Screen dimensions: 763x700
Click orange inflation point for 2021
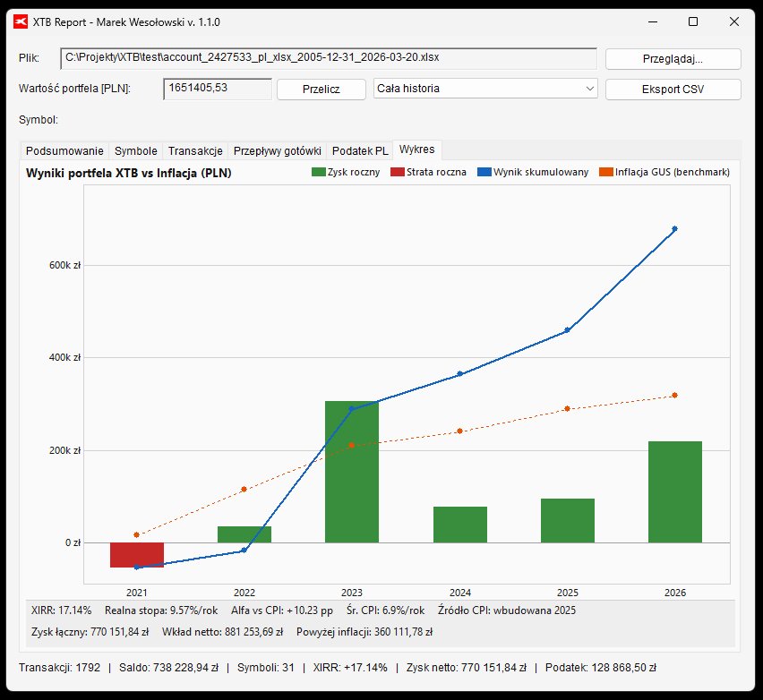click(x=136, y=534)
